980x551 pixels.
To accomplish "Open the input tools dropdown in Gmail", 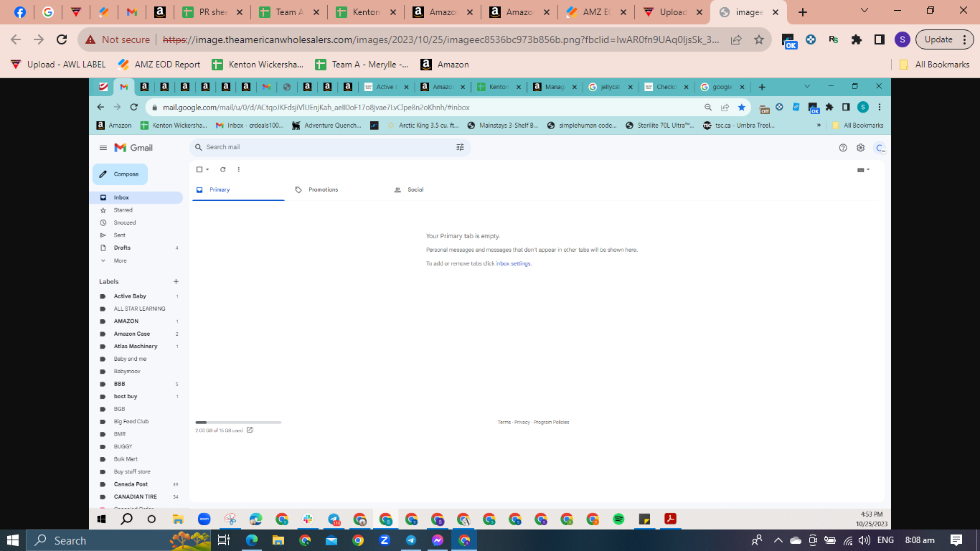I will click(x=863, y=170).
